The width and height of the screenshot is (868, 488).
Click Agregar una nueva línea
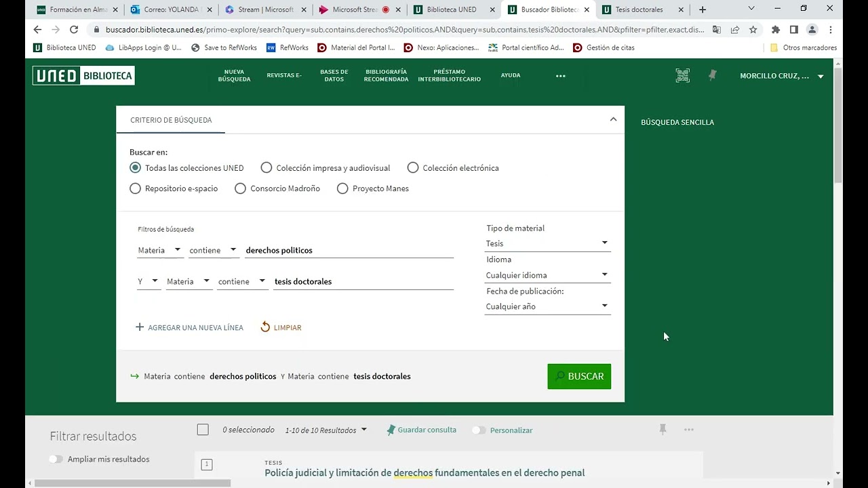[189, 327]
